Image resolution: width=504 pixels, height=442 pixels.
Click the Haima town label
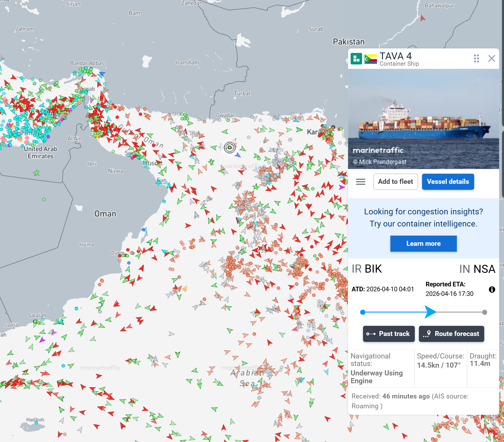tap(87, 245)
